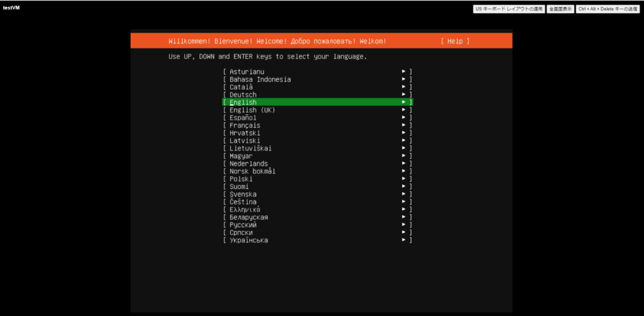Choose Svenska language entry
This screenshot has width=644, height=316.
click(x=318, y=195)
